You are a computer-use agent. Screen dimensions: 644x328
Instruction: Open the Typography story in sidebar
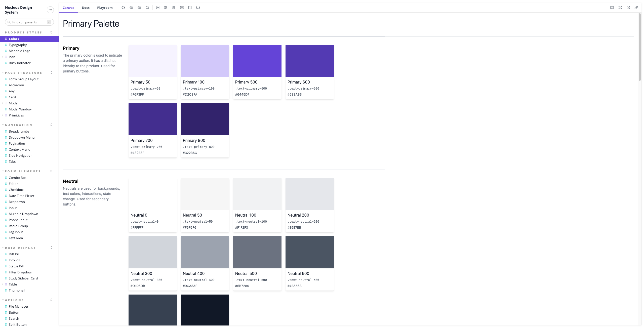point(18,45)
